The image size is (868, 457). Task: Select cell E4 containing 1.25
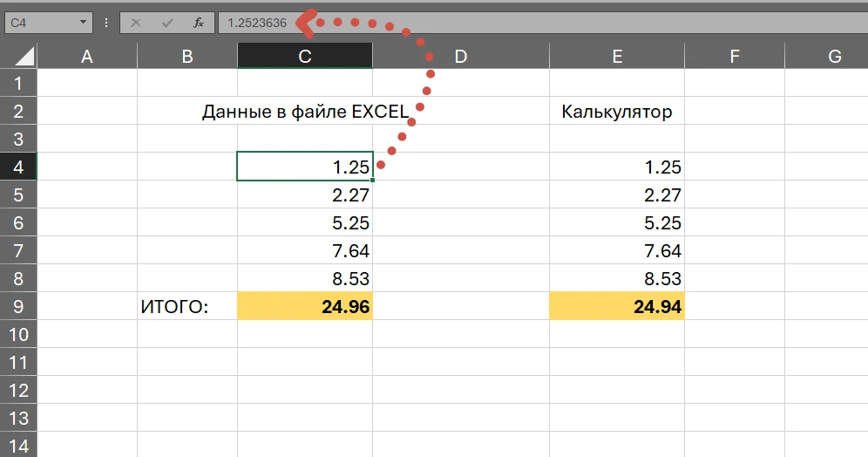click(x=617, y=167)
